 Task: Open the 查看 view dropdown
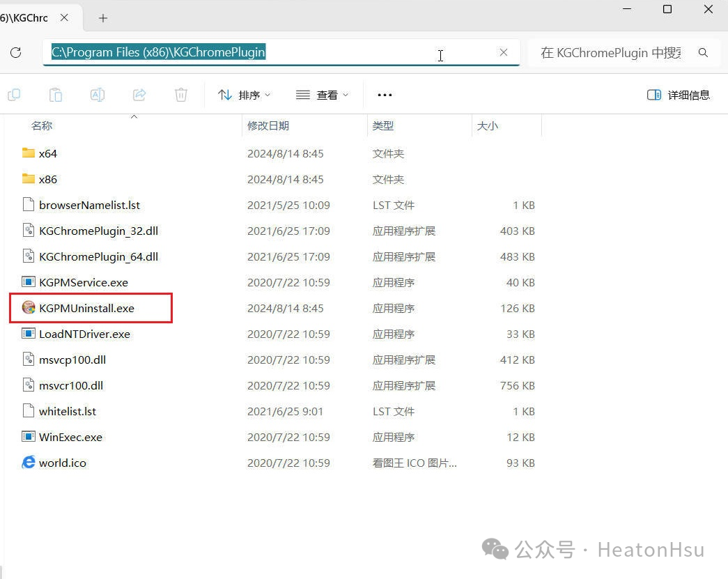[x=322, y=95]
